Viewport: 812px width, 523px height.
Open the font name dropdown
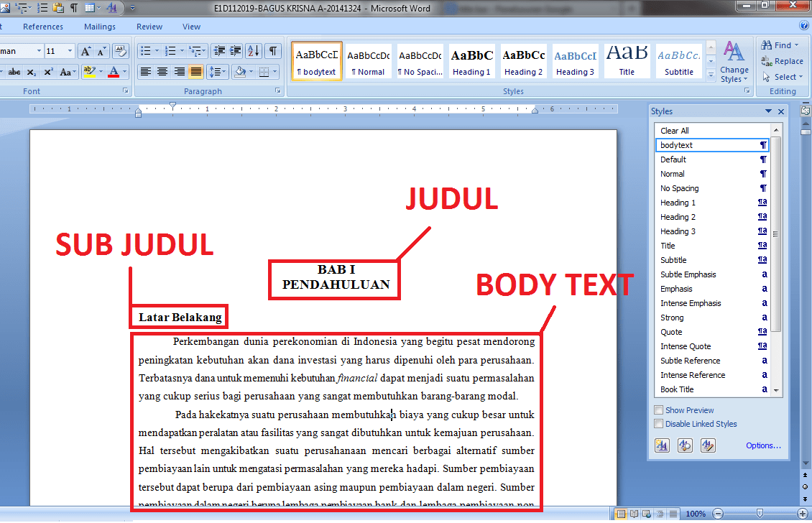click(x=39, y=51)
